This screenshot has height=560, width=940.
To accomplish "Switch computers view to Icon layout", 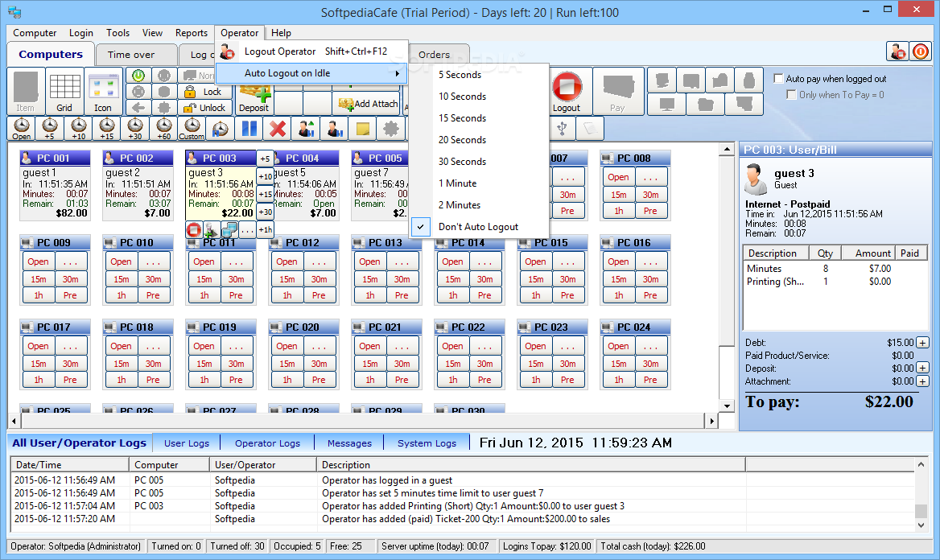I will (x=102, y=91).
